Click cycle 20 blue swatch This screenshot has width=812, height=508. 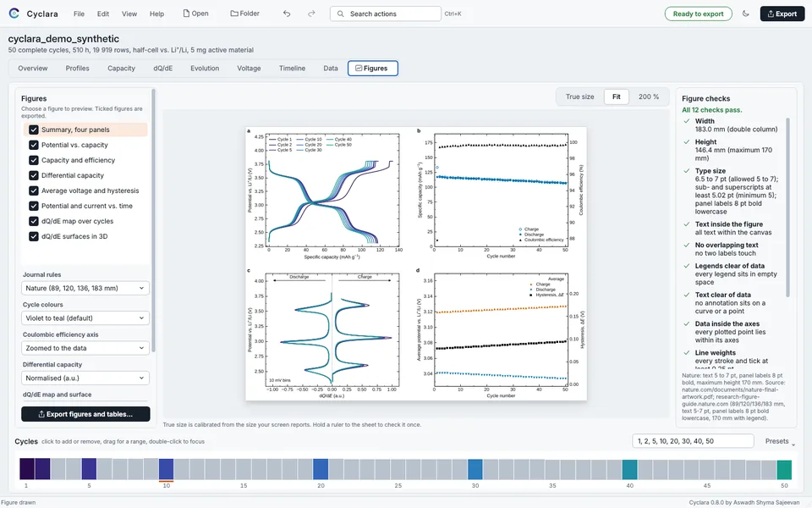321,469
